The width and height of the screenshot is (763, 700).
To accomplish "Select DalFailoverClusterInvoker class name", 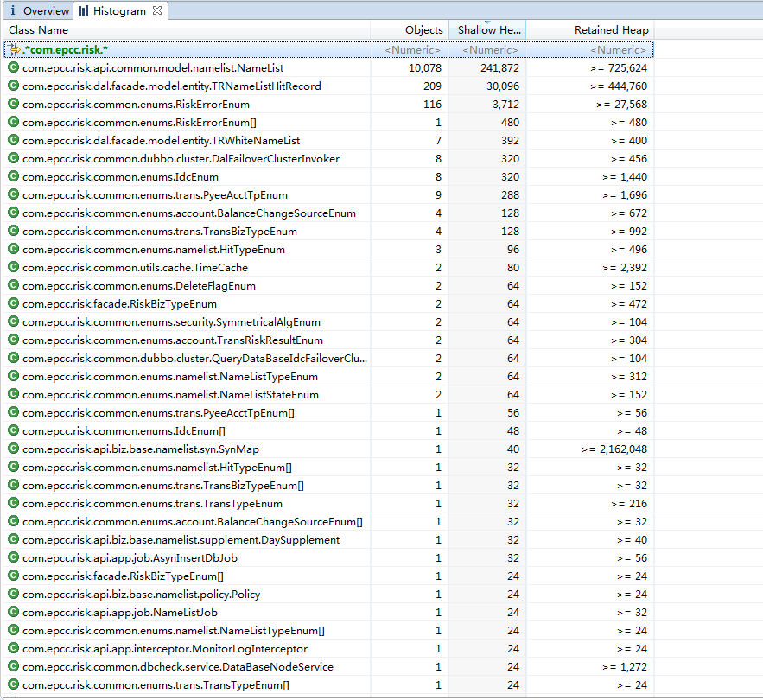I will (181, 159).
